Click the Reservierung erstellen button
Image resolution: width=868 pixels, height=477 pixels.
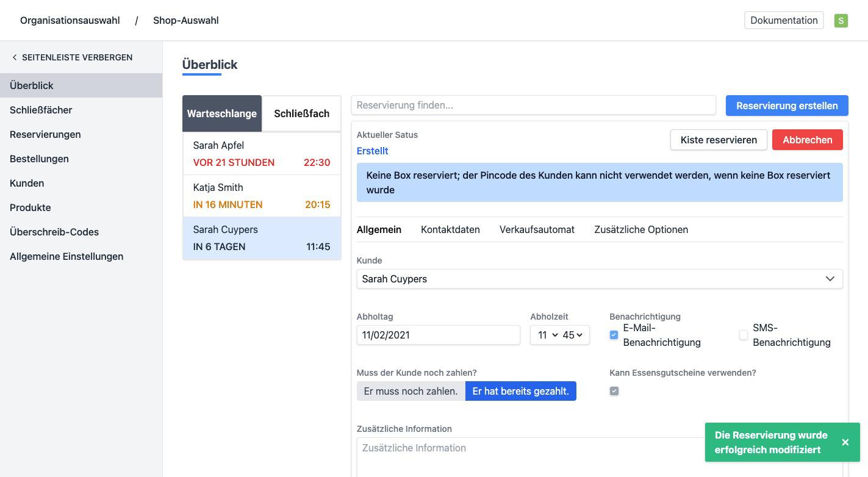[786, 106]
